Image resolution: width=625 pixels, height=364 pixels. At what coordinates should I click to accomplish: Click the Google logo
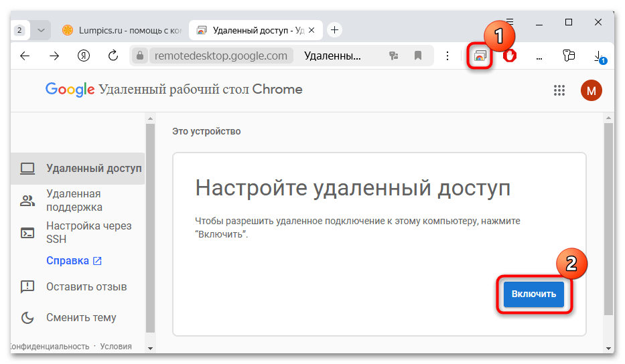[70, 90]
